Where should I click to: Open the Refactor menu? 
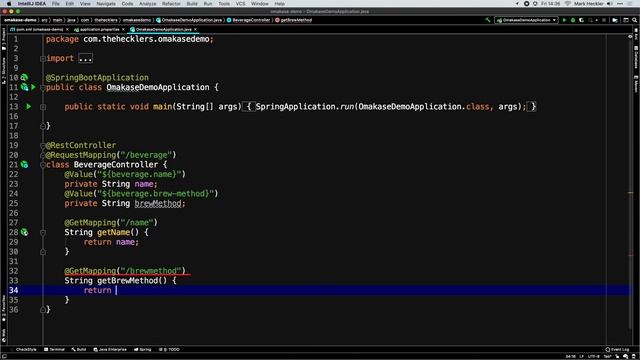tap(171, 4)
